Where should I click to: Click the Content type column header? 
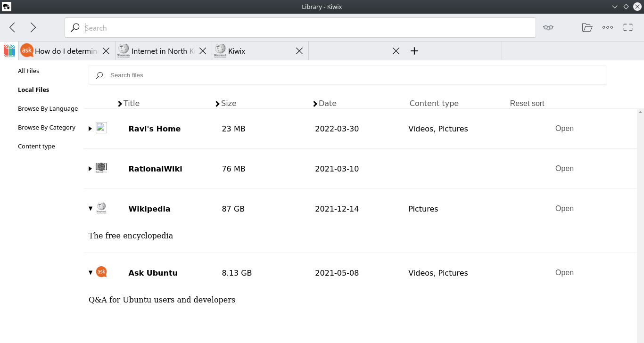click(434, 103)
